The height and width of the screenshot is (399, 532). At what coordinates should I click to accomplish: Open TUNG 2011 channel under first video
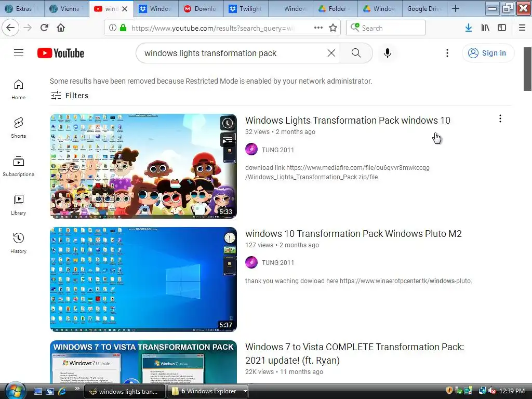coord(278,150)
